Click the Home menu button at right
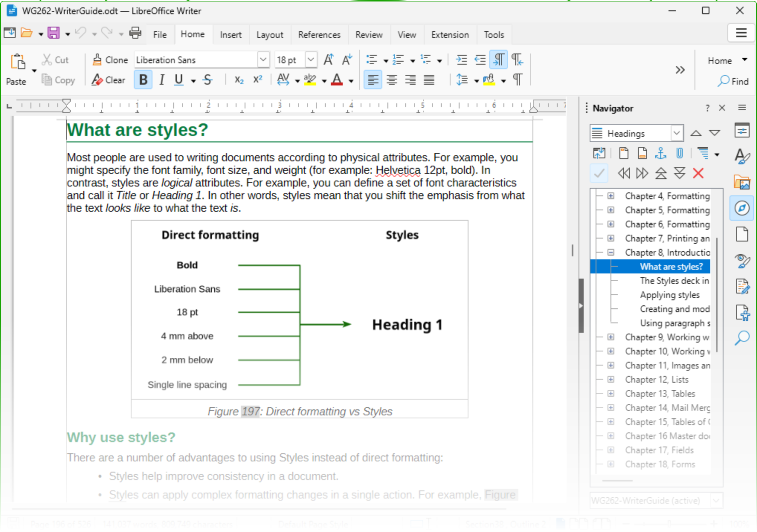 (x=727, y=60)
